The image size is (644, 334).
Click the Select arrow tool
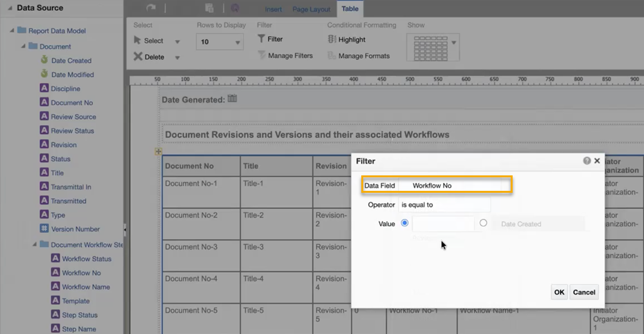pyautogui.click(x=138, y=41)
